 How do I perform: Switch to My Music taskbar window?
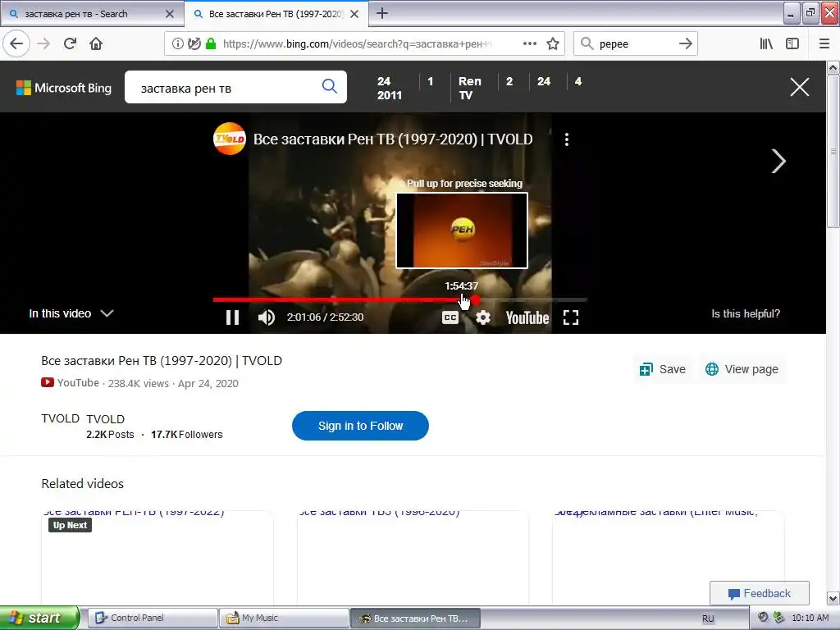coord(284,618)
